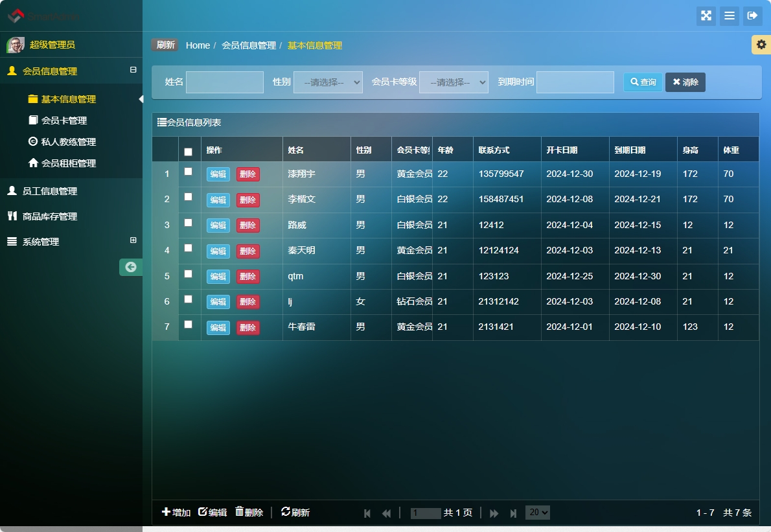The image size is (771, 532).
Task: Click the 超级管理员 username text
Action: (52, 45)
